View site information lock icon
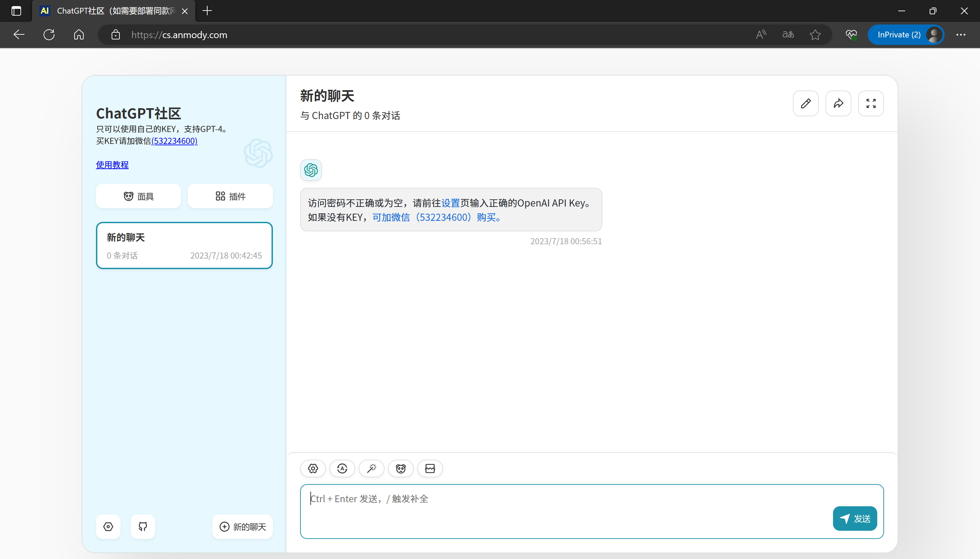The image size is (980, 559). (116, 35)
